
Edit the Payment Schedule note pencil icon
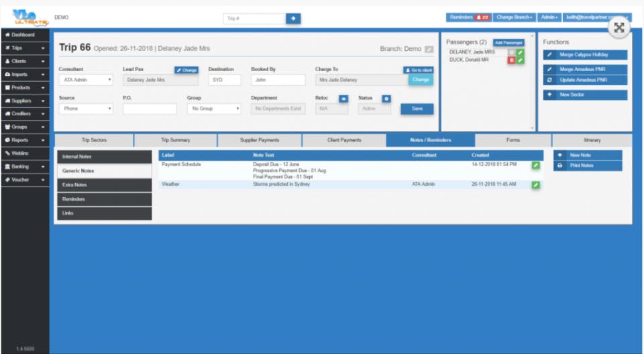[x=535, y=165]
